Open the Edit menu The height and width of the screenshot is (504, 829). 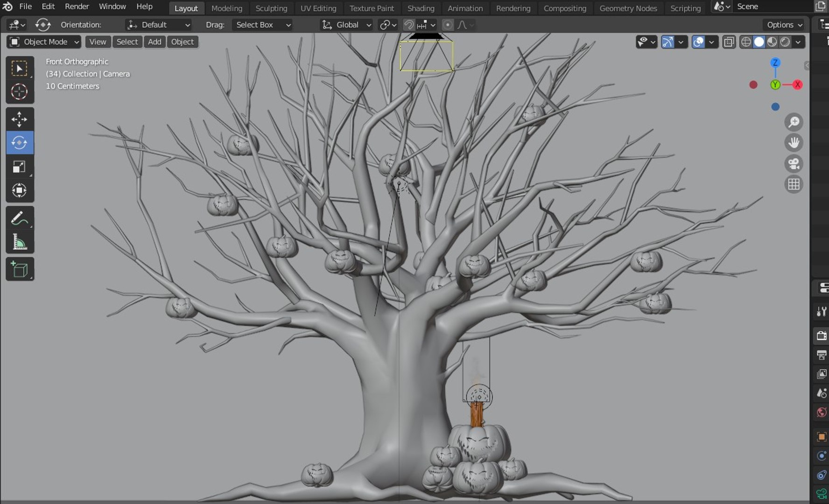click(48, 7)
